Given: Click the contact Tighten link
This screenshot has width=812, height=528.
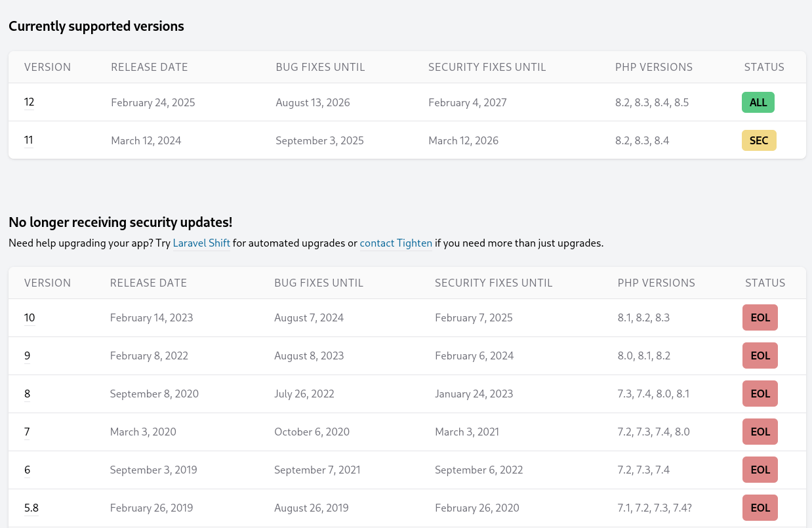Looking at the screenshot, I should click(x=396, y=243).
